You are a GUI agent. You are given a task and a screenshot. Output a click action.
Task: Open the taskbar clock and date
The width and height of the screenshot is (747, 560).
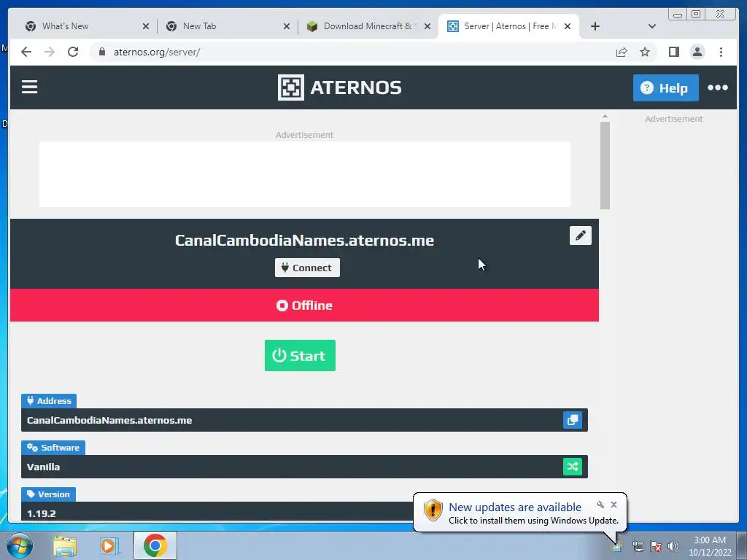(x=710, y=546)
